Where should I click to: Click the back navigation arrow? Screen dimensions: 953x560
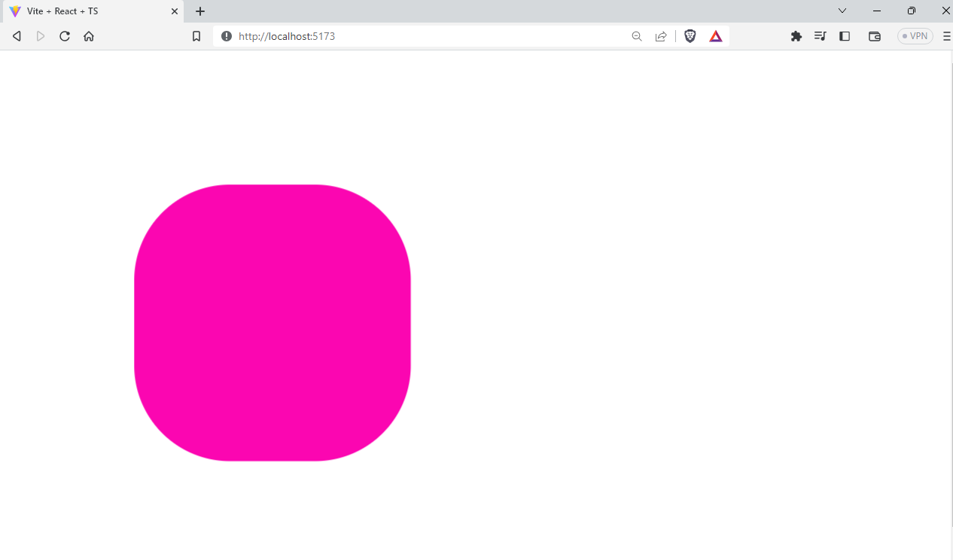pyautogui.click(x=17, y=36)
